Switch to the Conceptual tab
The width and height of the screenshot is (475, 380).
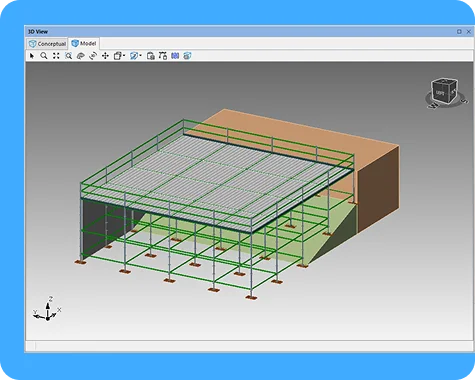[47, 44]
